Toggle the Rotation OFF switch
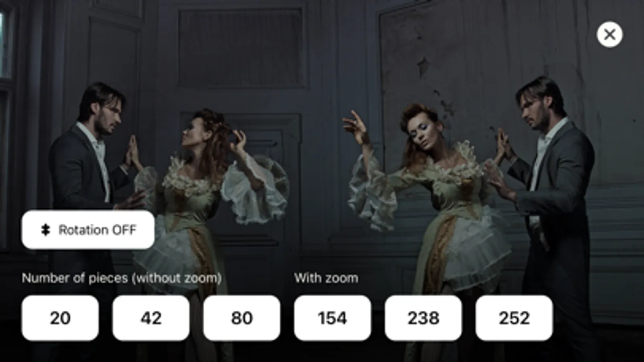 (x=88, y=230)
